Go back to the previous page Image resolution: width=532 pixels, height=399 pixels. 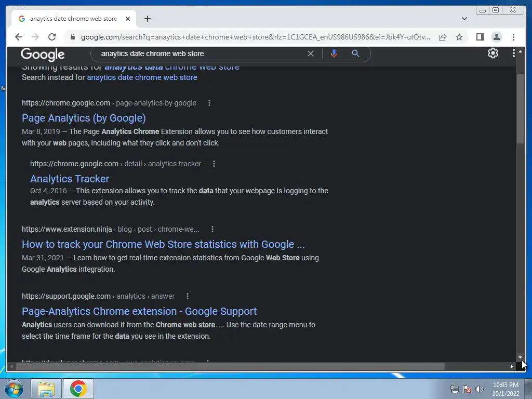click(19, 37)
